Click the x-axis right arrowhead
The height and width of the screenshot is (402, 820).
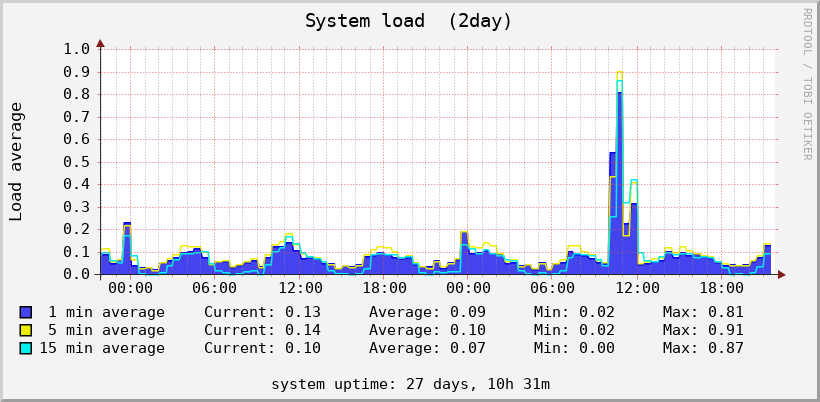coord(782,274)
